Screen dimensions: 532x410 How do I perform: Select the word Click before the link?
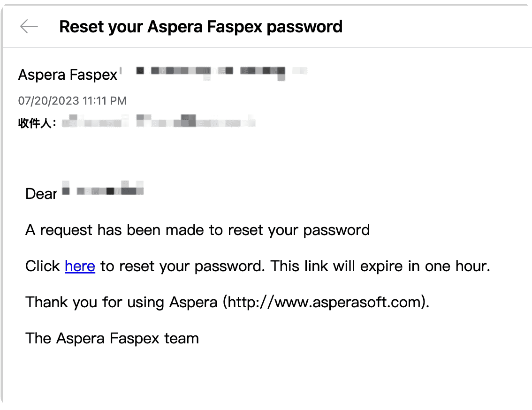coord(43,266)
